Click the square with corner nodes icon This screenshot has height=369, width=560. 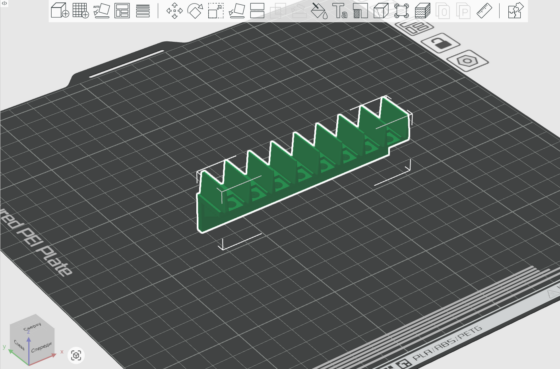click(401, 10)
